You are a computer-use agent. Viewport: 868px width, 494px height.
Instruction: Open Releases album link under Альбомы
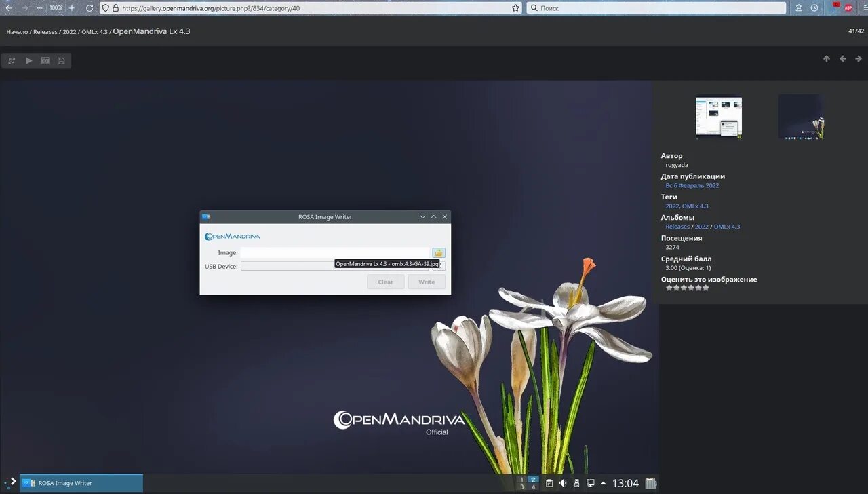point(677,227)
